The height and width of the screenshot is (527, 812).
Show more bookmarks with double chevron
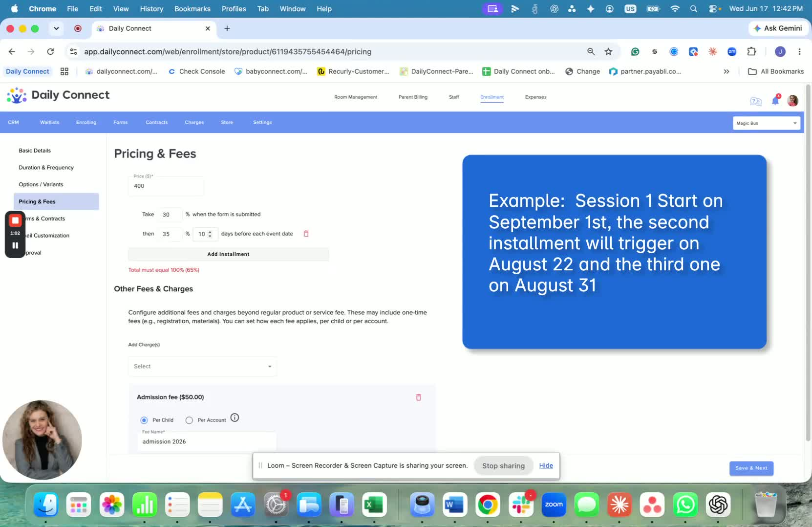[x=727, y=71]
